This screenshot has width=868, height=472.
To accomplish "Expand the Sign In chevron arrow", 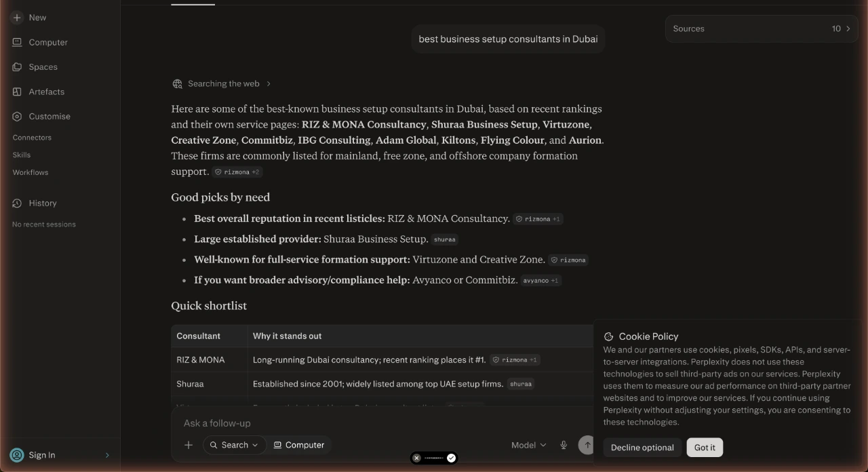I will click(x=107, y=455).
